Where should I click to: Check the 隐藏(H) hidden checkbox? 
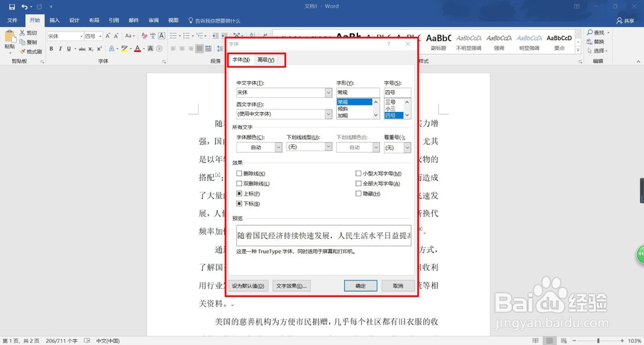[x=359, y=194]
